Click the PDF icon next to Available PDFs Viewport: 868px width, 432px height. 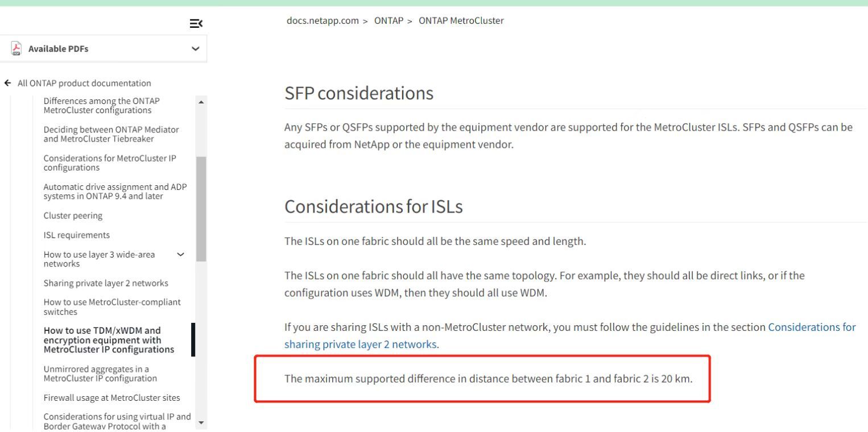pyautogui.click(x=15, y=48)
